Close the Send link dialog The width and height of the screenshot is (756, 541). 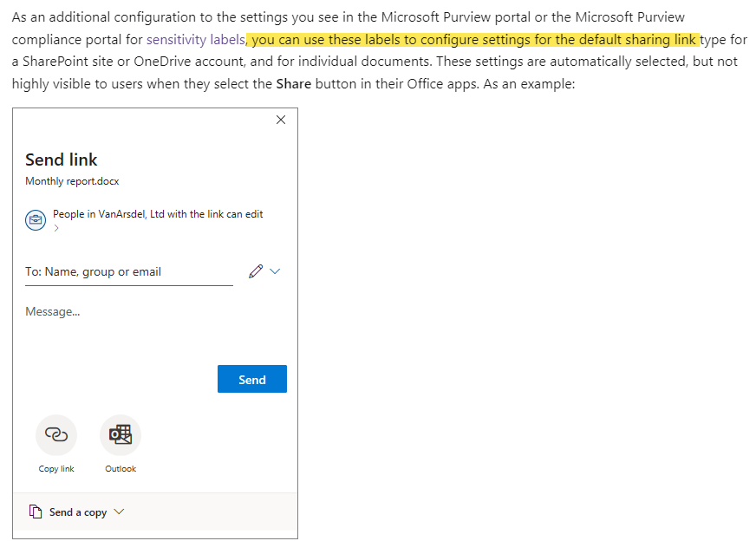[280, 120]
